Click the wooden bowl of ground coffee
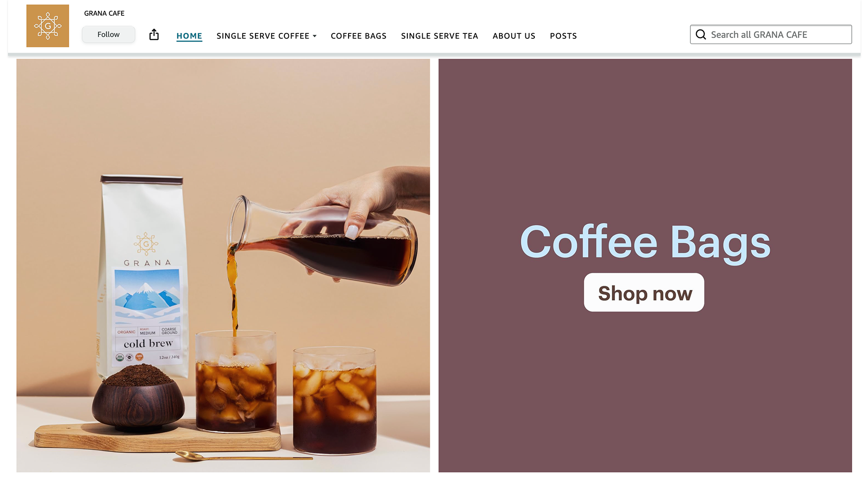Viewport: 868px width, 478px height. [138, 398]
